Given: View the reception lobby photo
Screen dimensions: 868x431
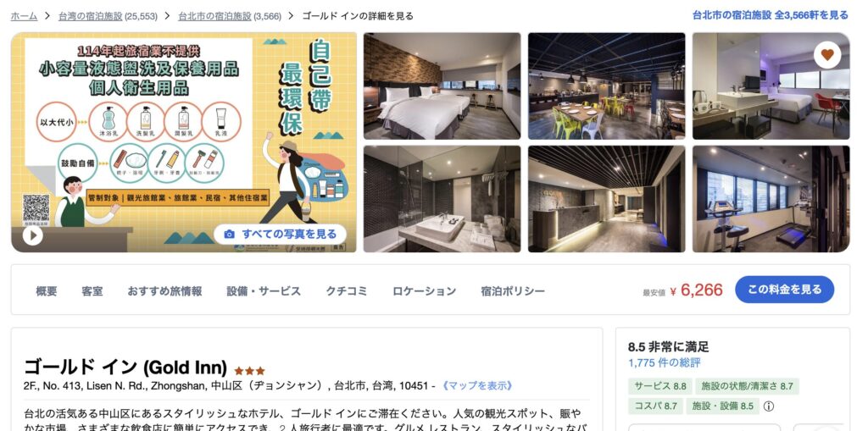Looking at the screenshot, I should (x=606, y=199).
